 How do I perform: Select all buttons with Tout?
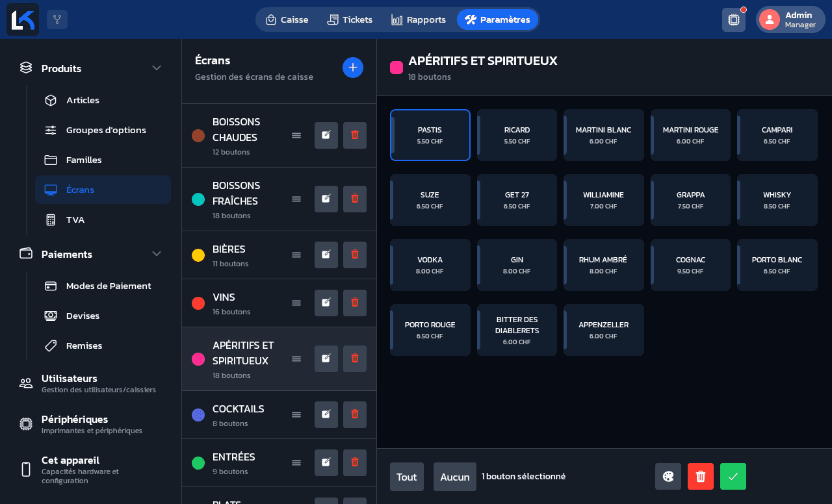coord(407,477)
